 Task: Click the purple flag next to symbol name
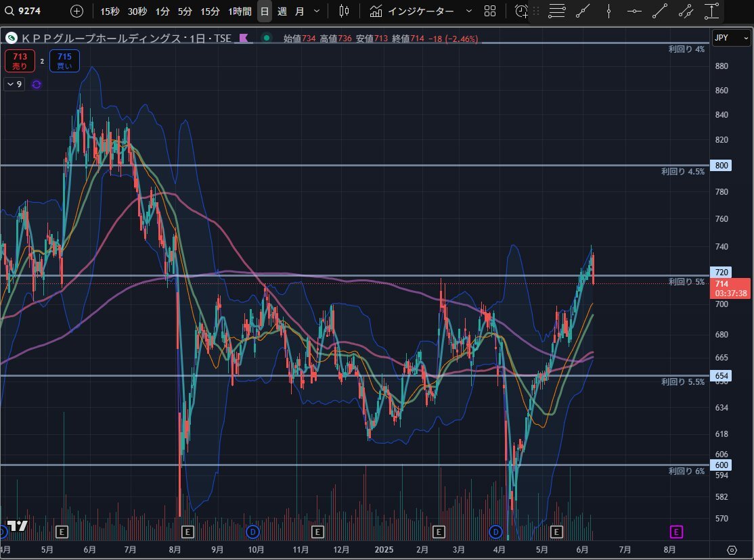click(244, 39)
